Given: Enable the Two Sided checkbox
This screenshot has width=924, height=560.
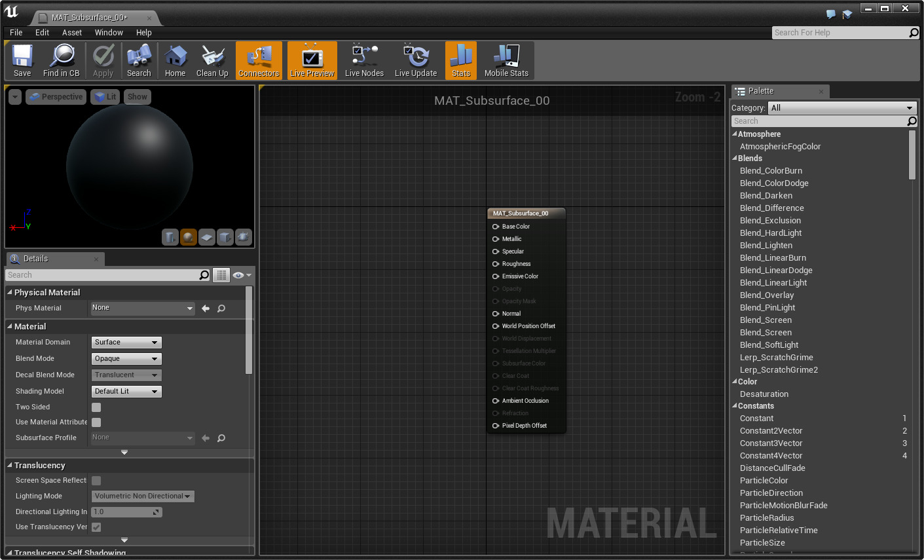Looking at the screenshot, I should [96, 407].
